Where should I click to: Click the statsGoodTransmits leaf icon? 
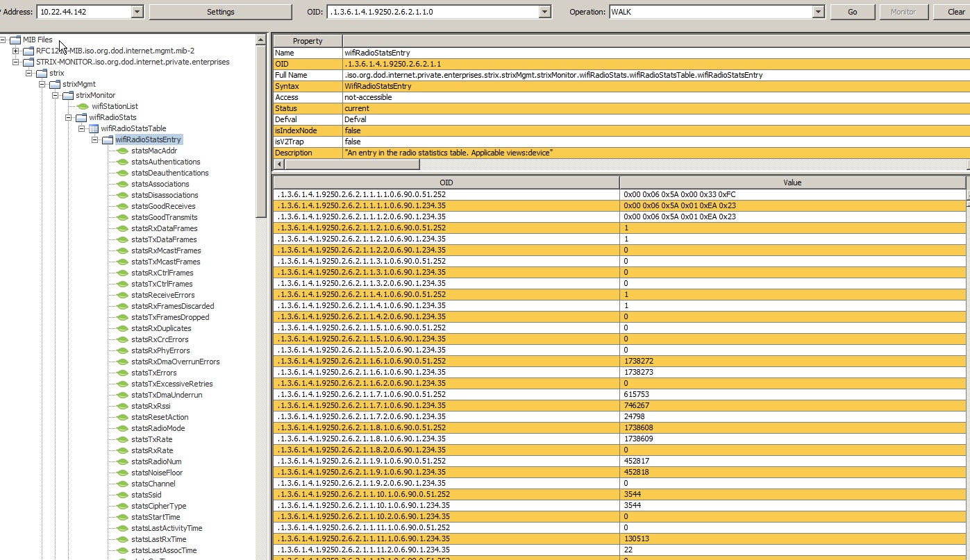point(122,217)
